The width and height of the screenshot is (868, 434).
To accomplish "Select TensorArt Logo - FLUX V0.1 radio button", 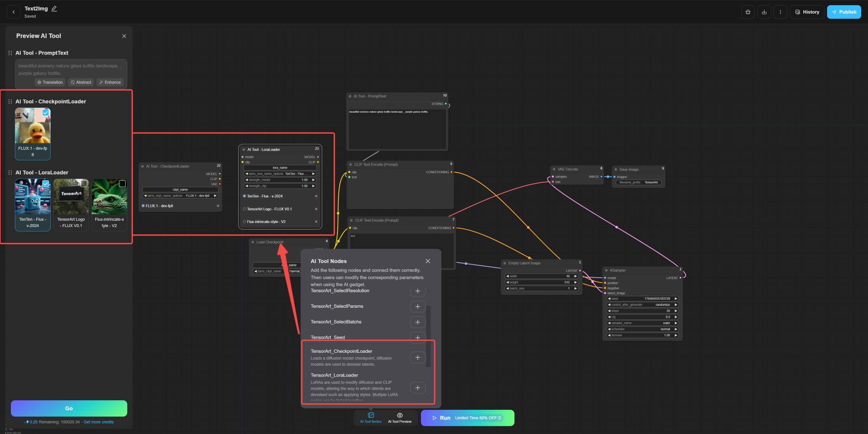I will pyautogui.click(x=245, y=209).
